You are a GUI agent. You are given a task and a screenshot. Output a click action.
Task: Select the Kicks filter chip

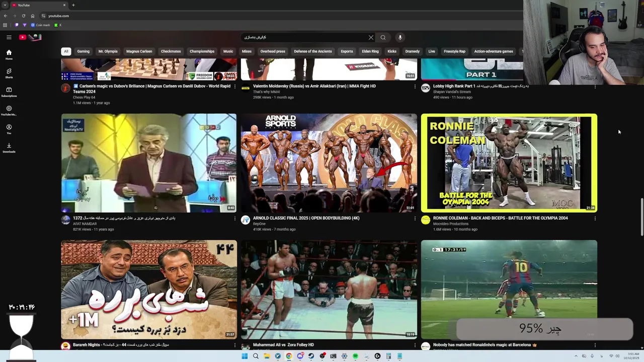point(392,51)
